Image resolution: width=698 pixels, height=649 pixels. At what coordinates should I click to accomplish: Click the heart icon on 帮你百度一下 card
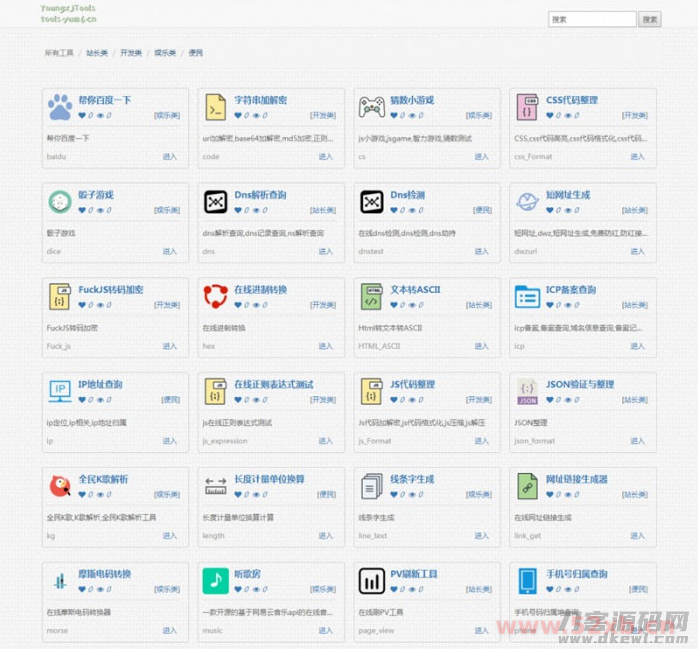click(82, 115)
